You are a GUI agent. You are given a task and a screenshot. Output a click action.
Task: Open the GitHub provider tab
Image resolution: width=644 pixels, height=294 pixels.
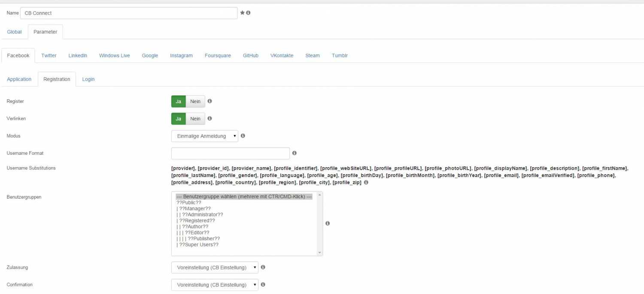click(251, 55)
